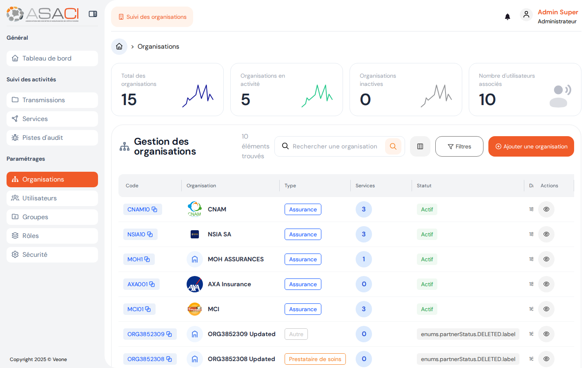Click the Rechercher une organisation field
Image resolution: width=588 pixels, height=368 pixels.
pos(335,146)
